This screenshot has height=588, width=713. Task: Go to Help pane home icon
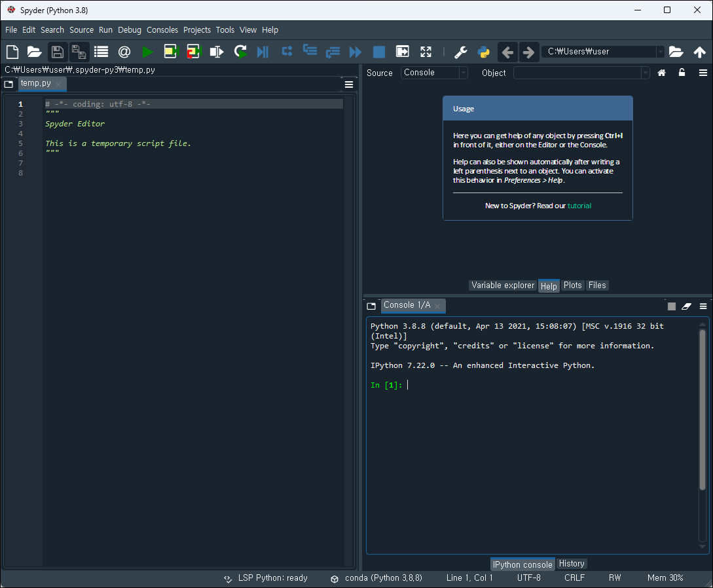[662, 73]
